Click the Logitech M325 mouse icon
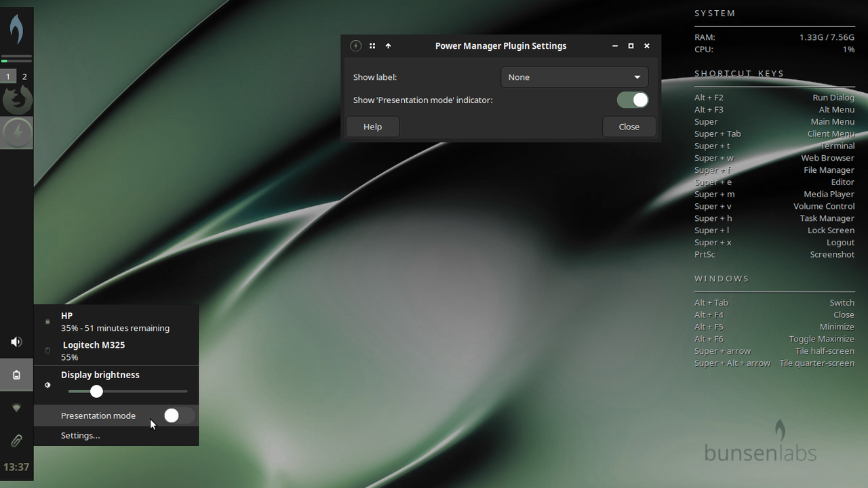This screenshot has height=488, width=868. tap(47, 350)
